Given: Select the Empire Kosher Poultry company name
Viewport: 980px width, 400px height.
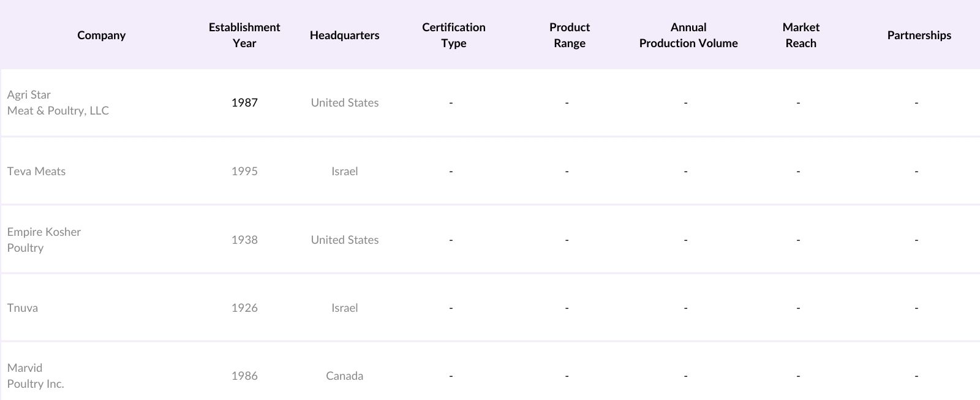Looking at the screenshot, I should coord(44,240).
